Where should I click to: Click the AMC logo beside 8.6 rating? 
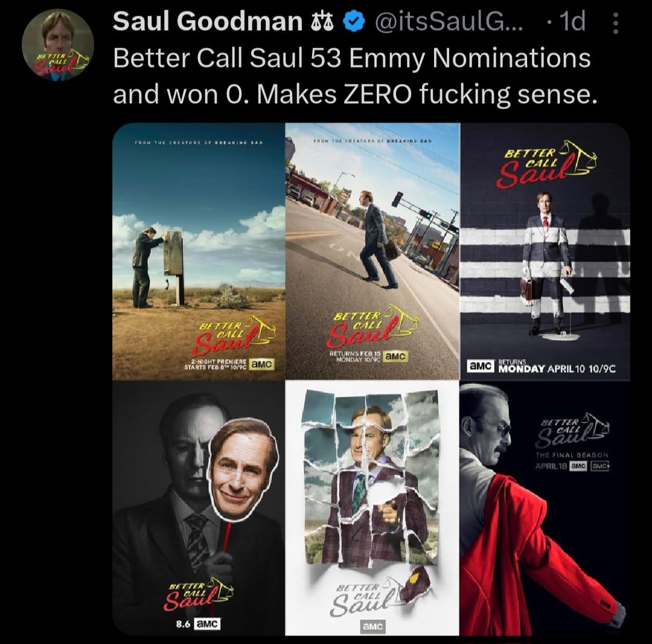[208, 623]
